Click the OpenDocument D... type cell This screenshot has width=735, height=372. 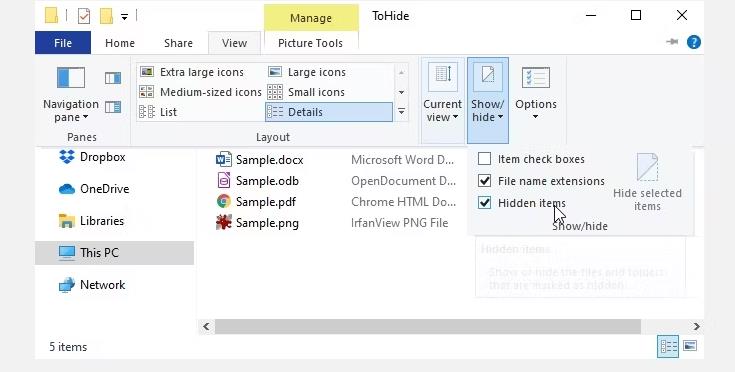(x=404, y=181)
